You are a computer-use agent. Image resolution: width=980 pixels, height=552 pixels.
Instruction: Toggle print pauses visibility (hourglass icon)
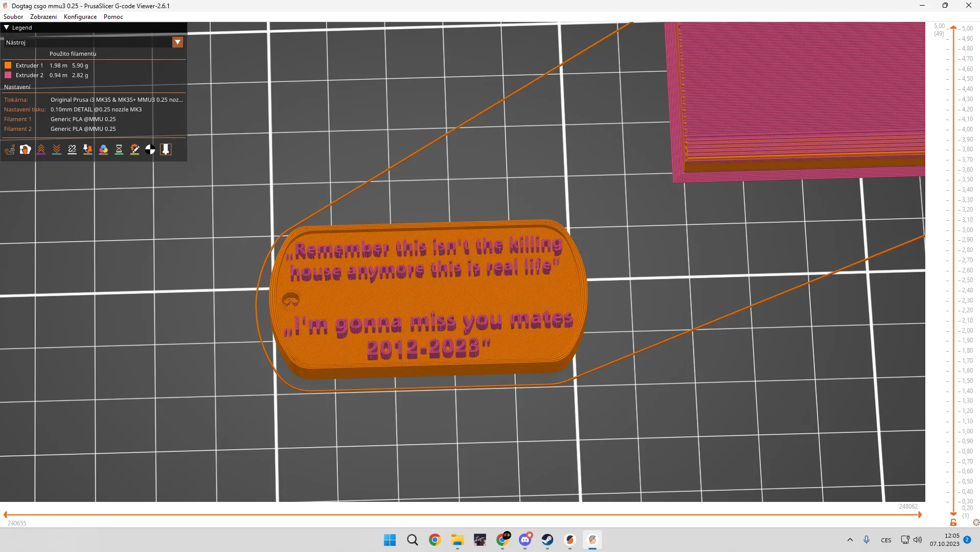pos(119,149)
